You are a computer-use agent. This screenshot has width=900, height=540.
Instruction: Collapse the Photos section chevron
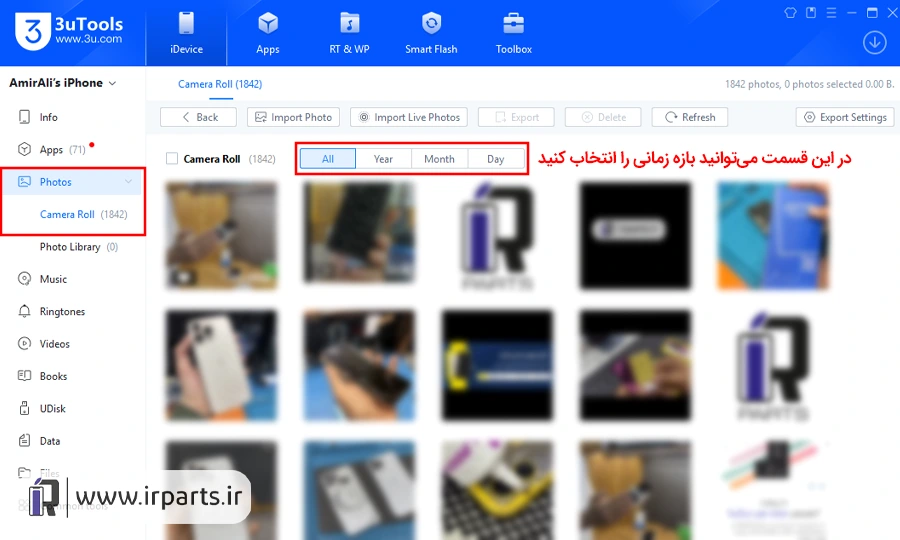click(128, 181)
